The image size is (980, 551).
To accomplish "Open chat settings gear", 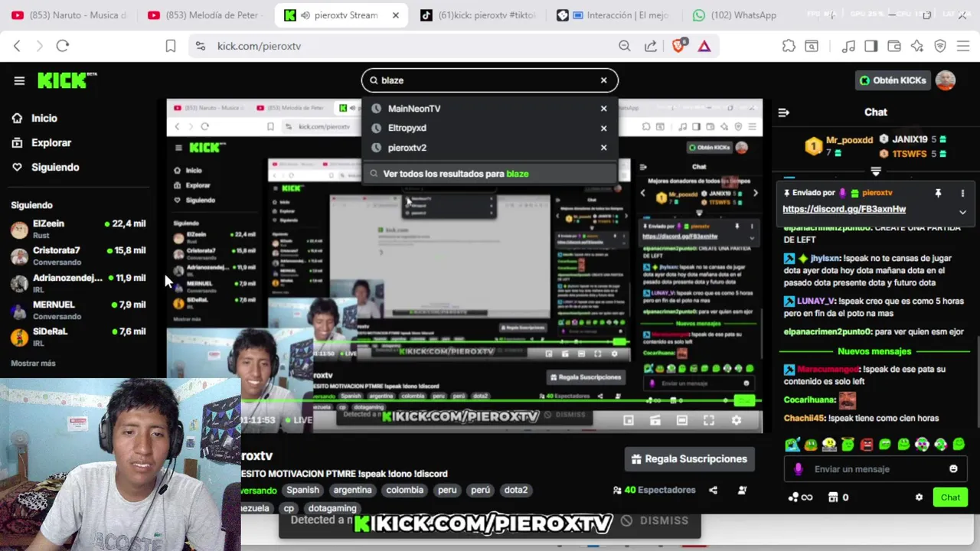I will pyautogui.click(x=919, y=497).
